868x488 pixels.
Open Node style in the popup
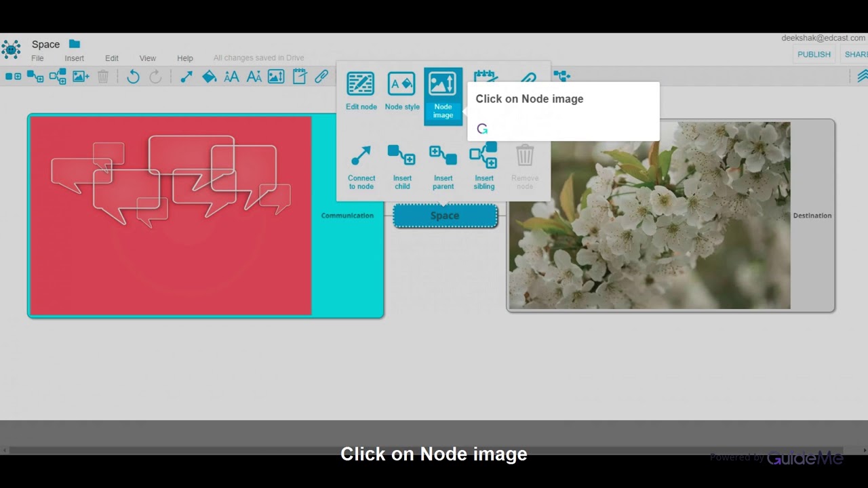click(402, 91)
